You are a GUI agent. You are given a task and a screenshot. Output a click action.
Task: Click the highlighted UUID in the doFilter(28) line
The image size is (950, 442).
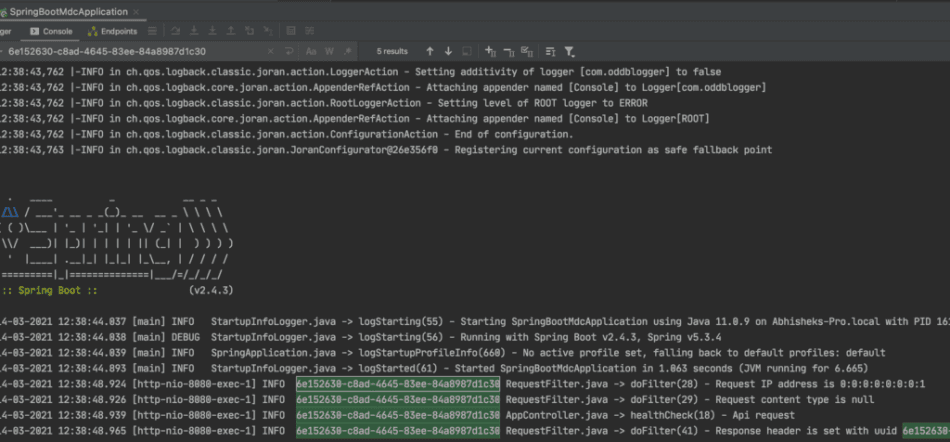[398, 384]
